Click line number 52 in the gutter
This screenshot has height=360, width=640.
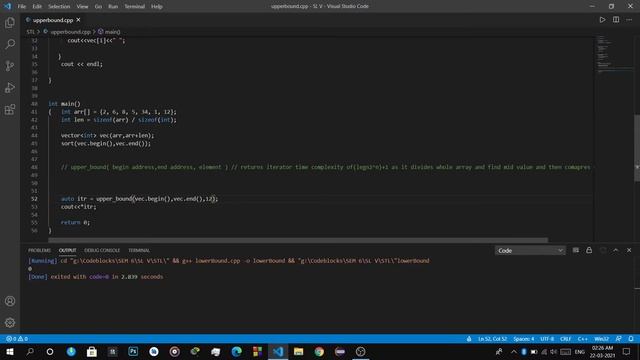pos(34,199)
